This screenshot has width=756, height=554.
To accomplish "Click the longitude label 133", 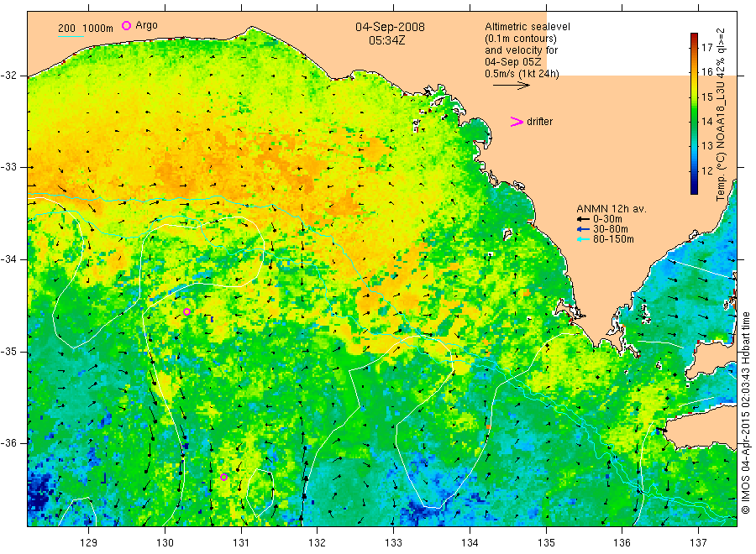I will pyautogui.click(x=393, y=542).
